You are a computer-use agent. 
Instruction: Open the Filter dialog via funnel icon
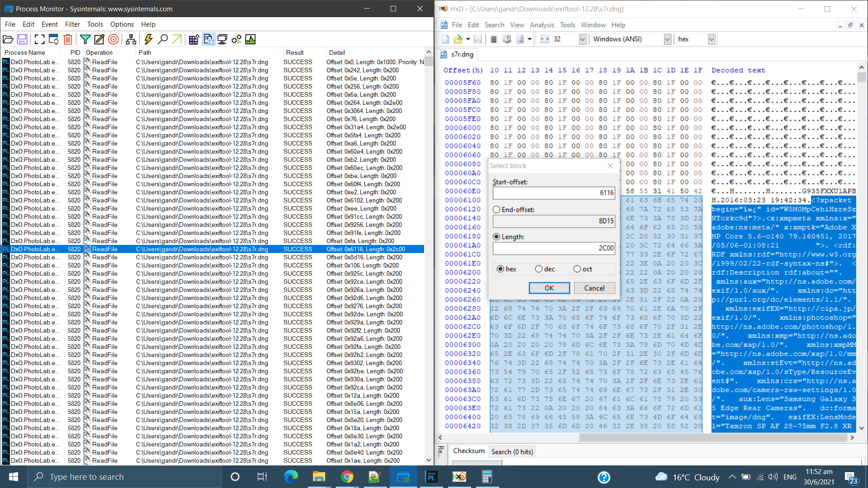click(85, 39)
